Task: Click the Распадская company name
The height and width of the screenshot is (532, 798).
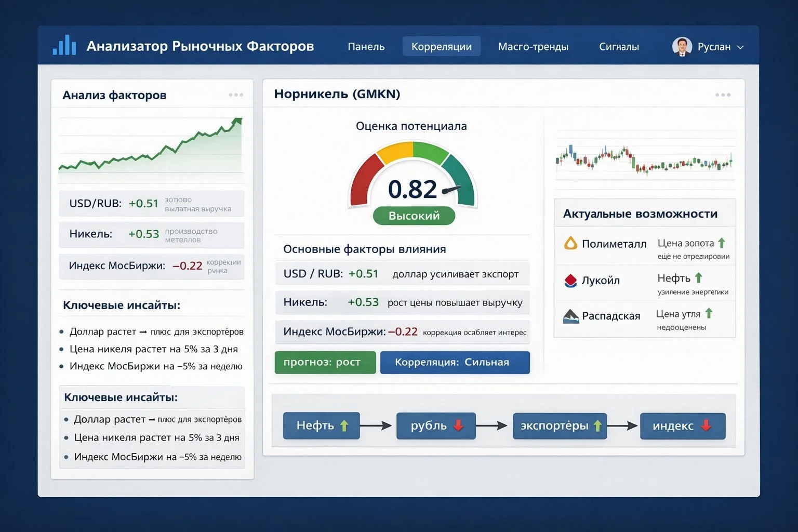Action: click(x=611, y=316)
